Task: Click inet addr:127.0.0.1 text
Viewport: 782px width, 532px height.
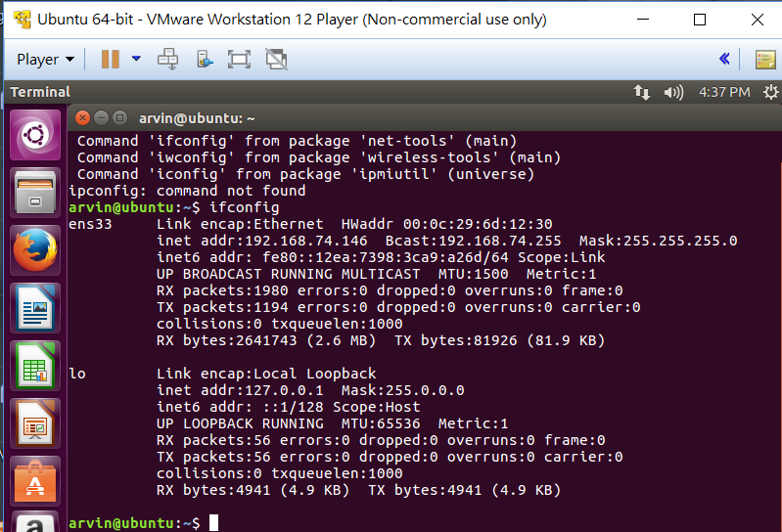Action: tap(240, 390)
